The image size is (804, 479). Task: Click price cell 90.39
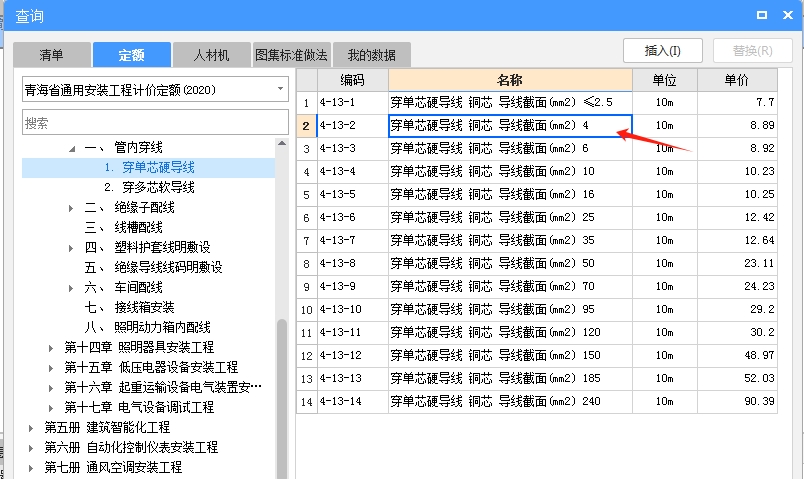737,402
